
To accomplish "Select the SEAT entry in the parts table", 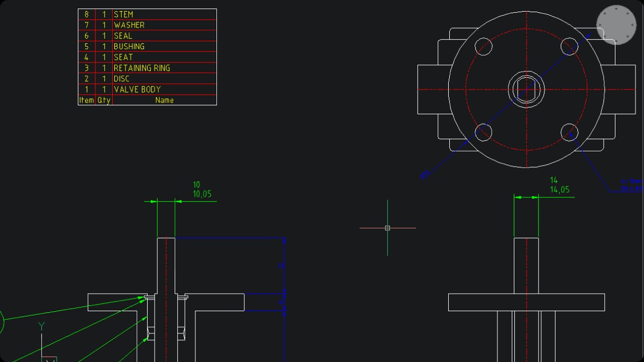I will point(123,57).
